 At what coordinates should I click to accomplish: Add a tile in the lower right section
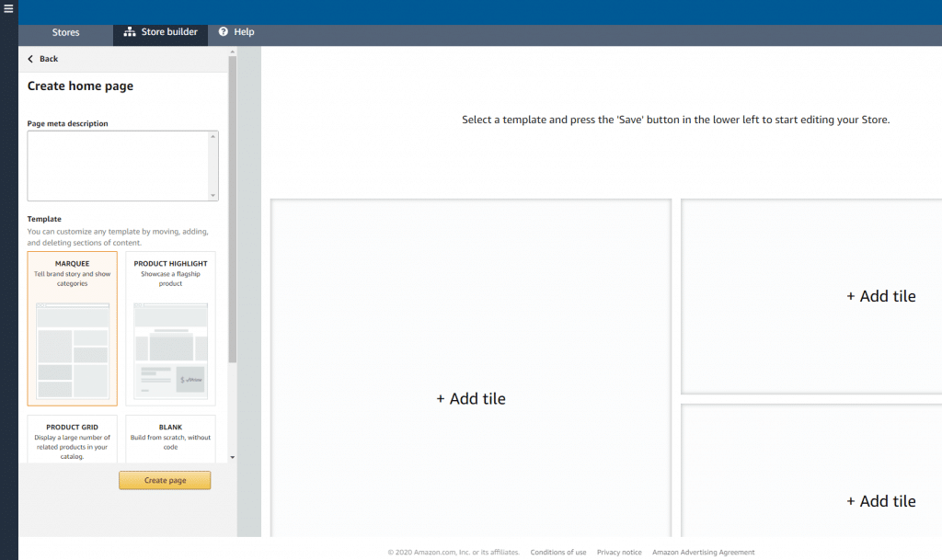880,501
